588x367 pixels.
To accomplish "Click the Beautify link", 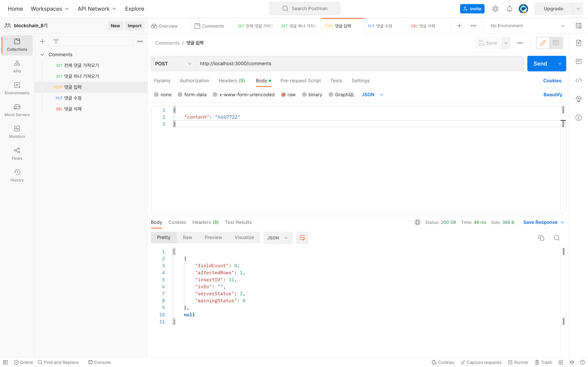I will (x=553, y=95).
